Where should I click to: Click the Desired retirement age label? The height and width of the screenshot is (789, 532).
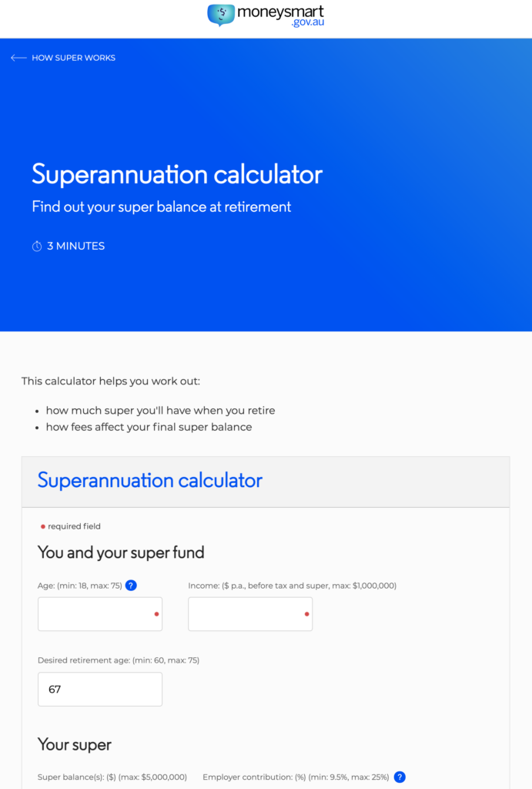coord(119,660)
